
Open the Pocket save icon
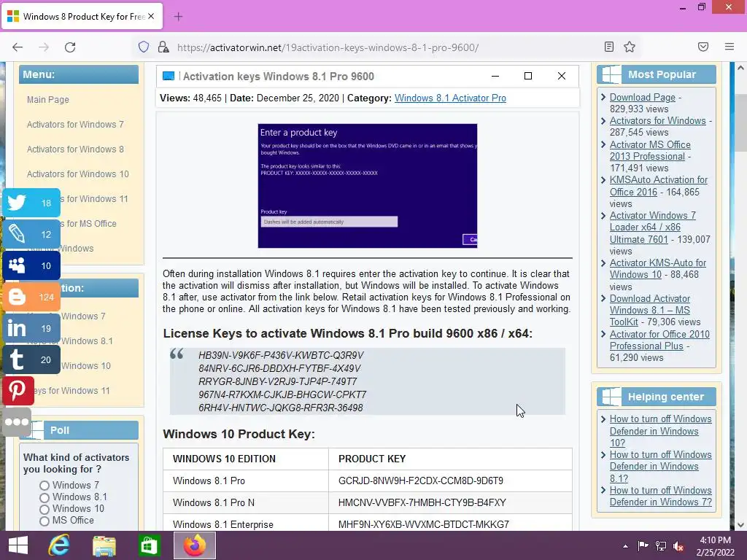click(703, 47)
